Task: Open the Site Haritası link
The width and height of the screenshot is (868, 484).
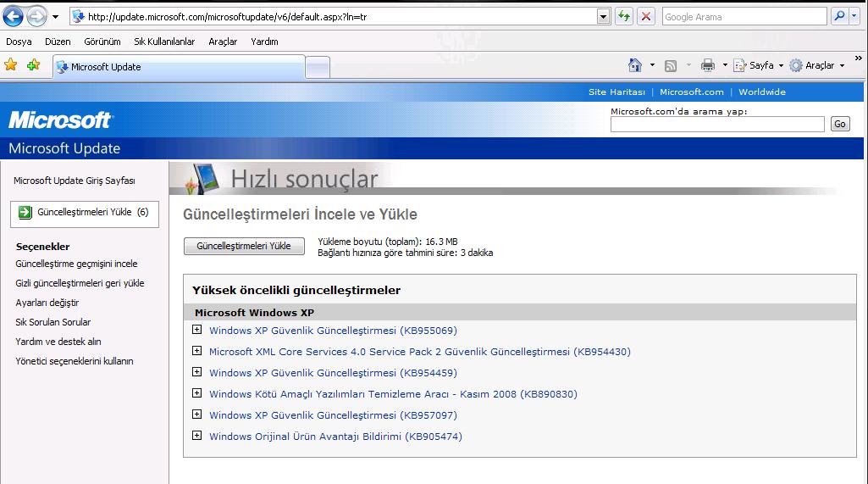Action: click(x=616, y=92)
